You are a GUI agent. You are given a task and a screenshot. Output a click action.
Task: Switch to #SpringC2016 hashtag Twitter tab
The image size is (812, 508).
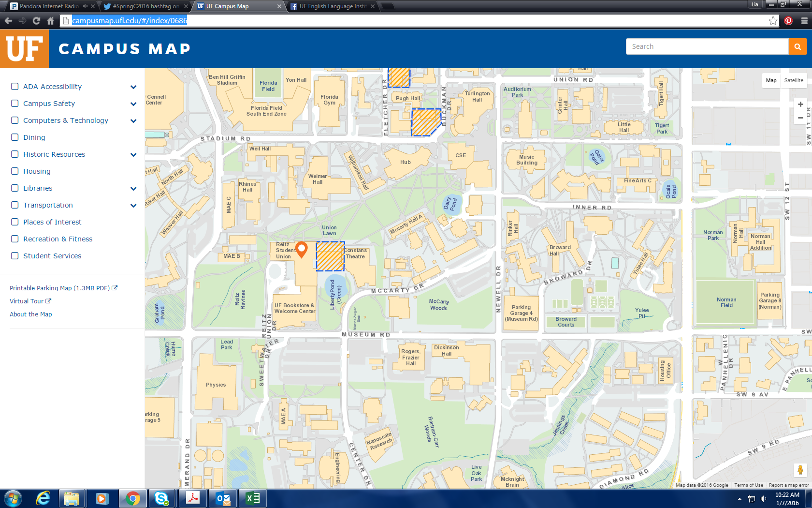[145, 6]
